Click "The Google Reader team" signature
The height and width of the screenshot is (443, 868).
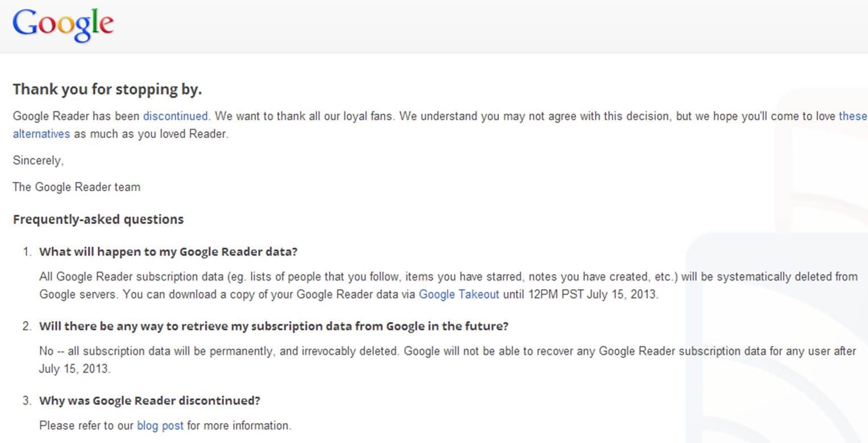point(77,187)
